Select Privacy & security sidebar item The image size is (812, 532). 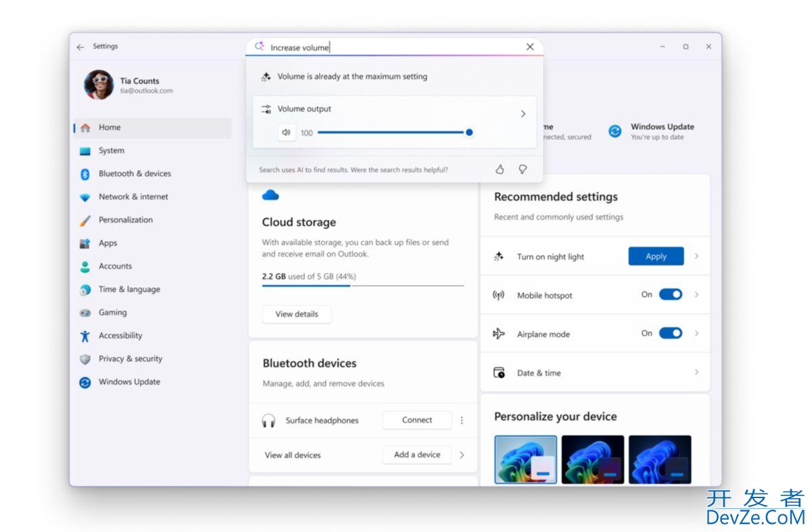pyautogui.click(x=130, y=359)
